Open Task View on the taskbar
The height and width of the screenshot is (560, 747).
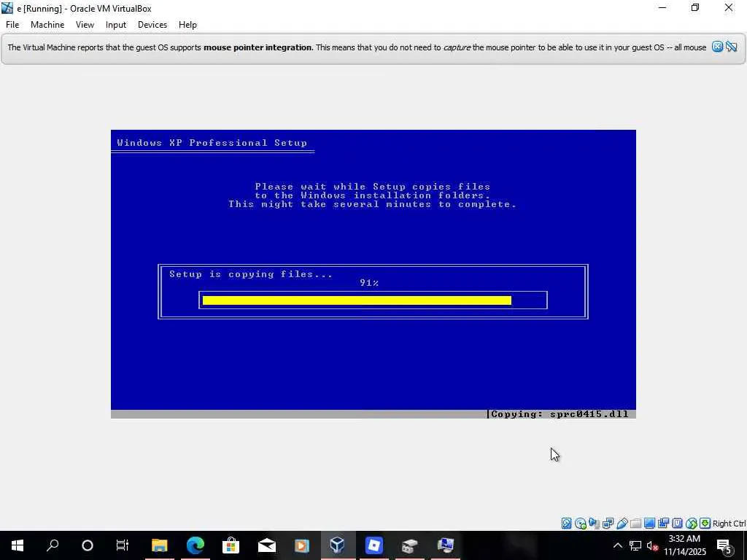coord(123,545)
